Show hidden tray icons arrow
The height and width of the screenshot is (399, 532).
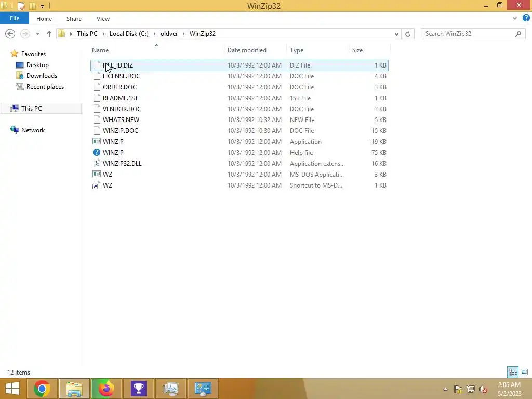point(445,389)
